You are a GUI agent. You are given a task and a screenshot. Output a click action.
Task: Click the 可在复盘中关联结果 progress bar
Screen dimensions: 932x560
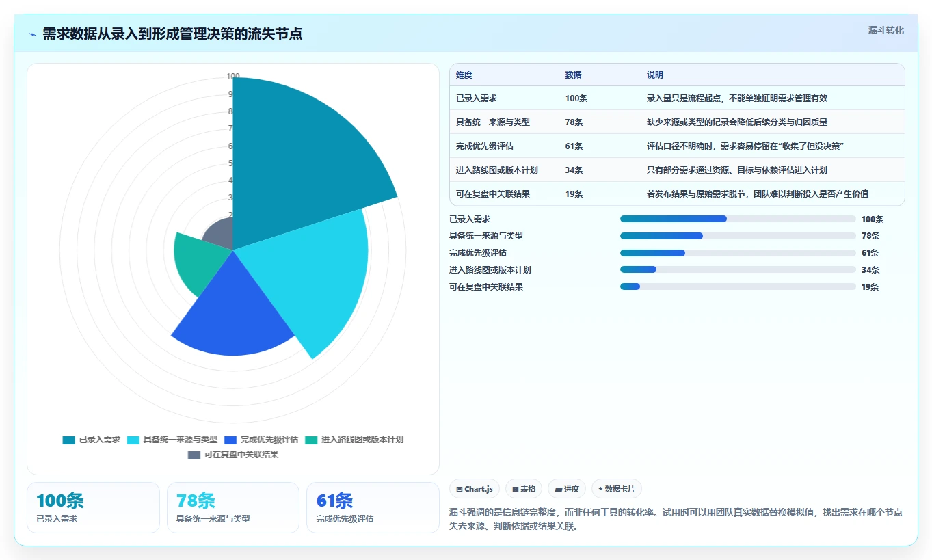[x=738, y=287]
